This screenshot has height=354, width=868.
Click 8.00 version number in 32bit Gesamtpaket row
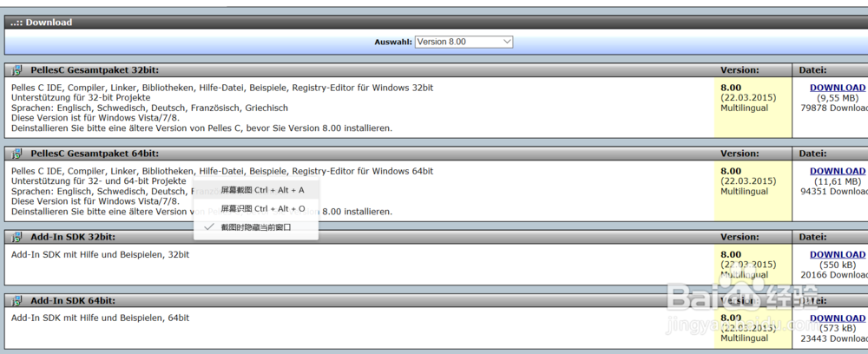tap(731, 88)
